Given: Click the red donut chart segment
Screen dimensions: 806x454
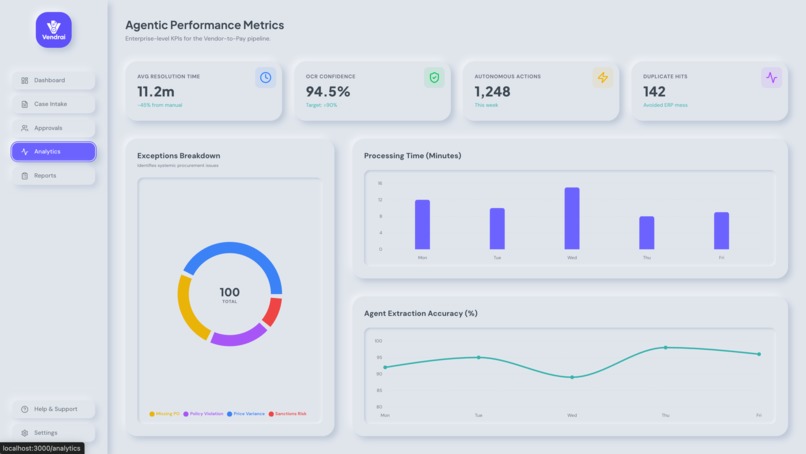Looking at the screenshot, I should pyautogui.click(x=273, y=310).
